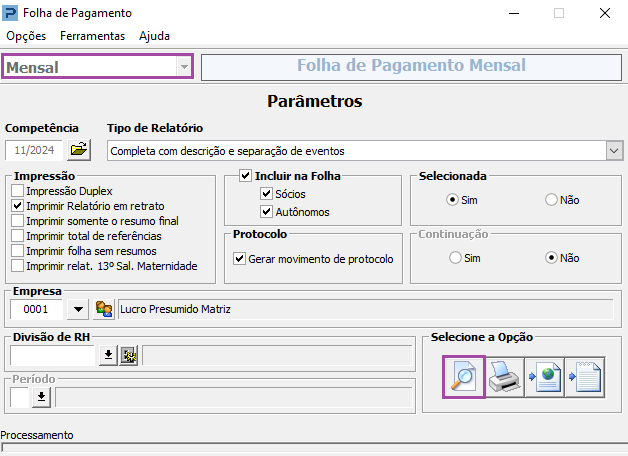The width and height of the screenshot is (628, 456).
Task: Check Imprimir total de referências
Action: tap(18, 236)
